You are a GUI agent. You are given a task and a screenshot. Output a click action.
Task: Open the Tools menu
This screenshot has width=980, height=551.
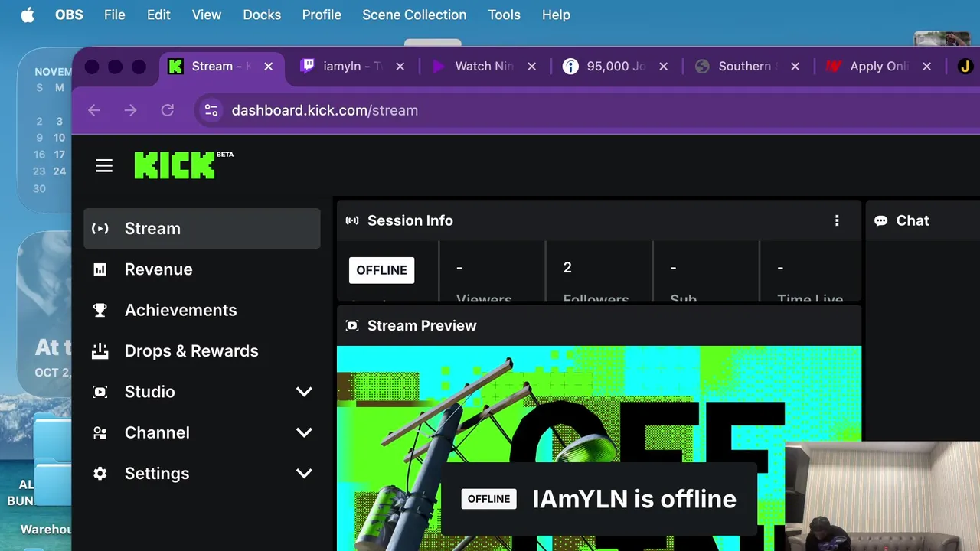(x=505, y=15)
